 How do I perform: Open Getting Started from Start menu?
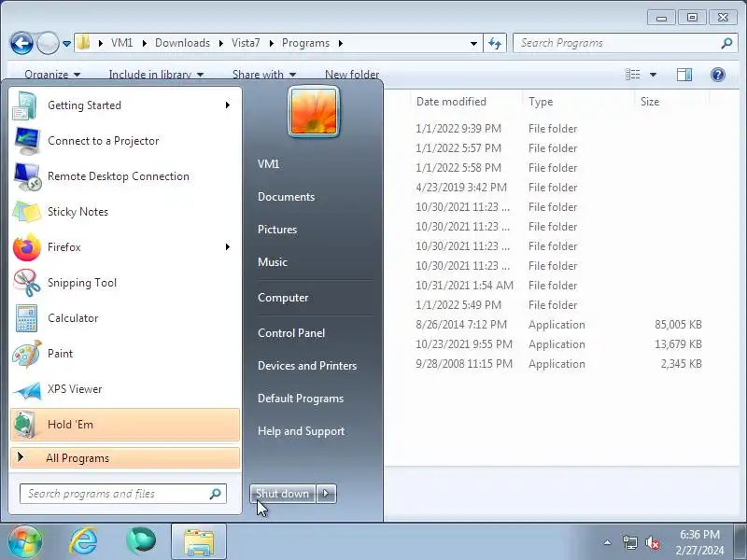(x=125, y=105)
